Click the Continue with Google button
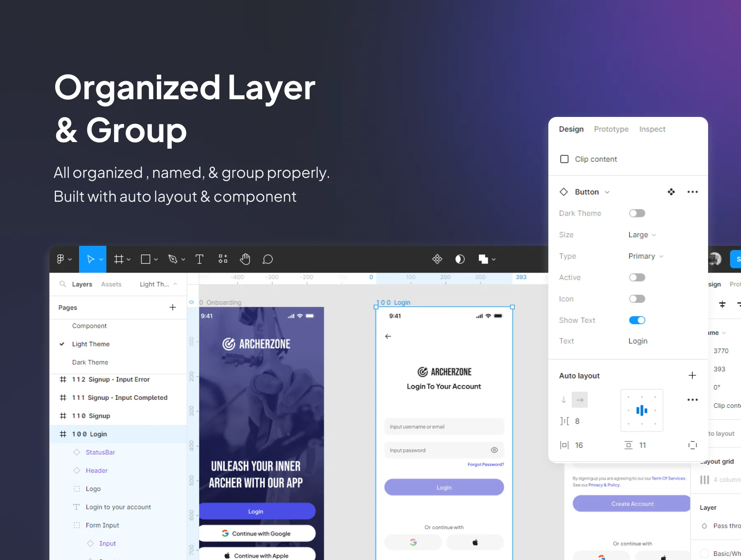This screenshot has height=560, width=741. 257,533
